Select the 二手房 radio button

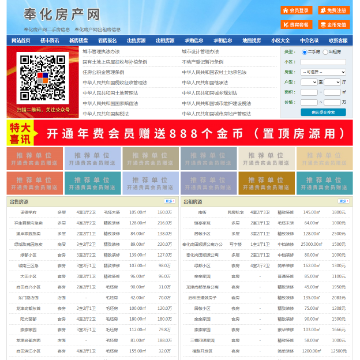[x=304, y=52]
